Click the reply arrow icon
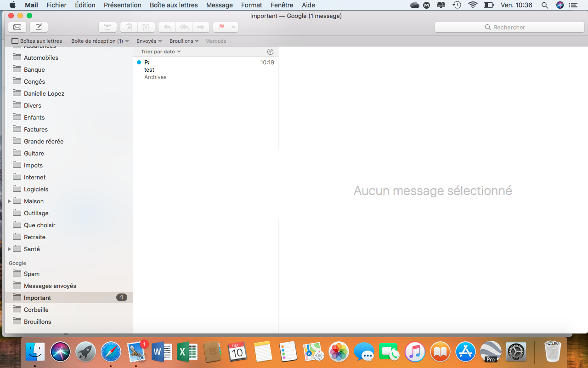The width and height of the screenshot is (588, 368). pos(167,27)
